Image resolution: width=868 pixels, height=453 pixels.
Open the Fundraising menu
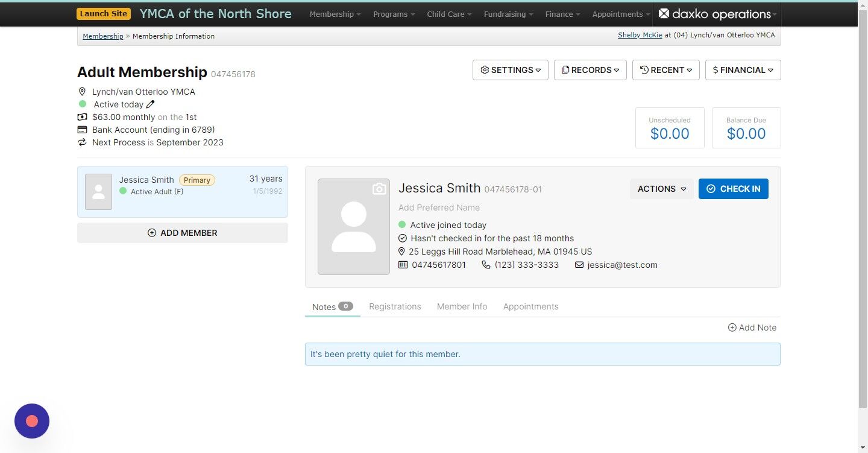coord(509,14)
